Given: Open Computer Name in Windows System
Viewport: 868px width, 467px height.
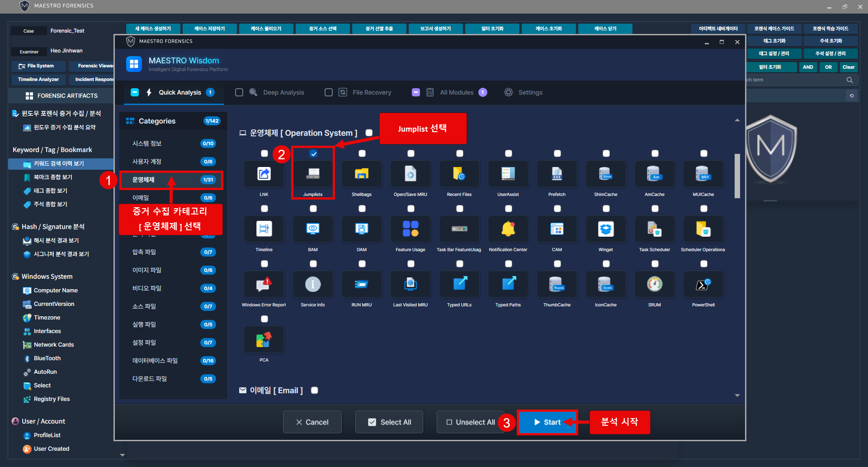Looking at the screenshot, I should tap(56, 291).
